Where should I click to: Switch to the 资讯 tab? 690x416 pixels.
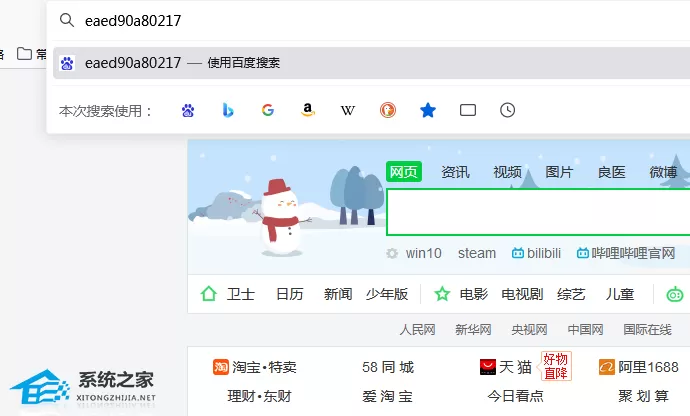[455, 172]
